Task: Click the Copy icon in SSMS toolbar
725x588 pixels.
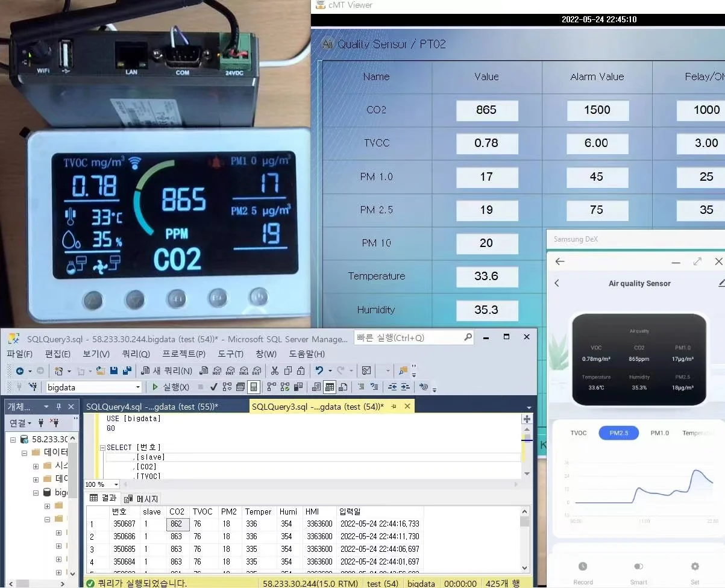Action: (287, 371)
